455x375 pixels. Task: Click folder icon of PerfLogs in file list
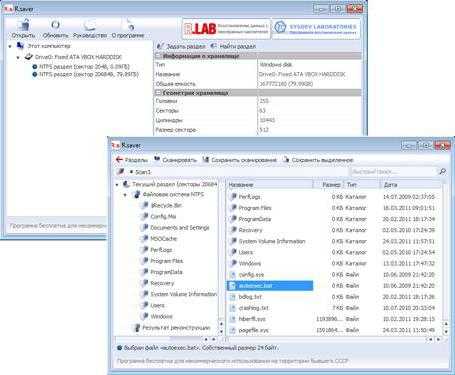point(233,197)
